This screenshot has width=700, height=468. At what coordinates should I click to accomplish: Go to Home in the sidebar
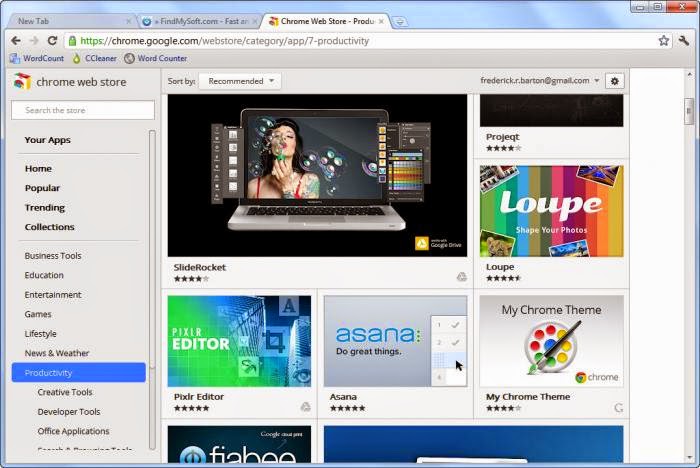[x=38, y=169]
